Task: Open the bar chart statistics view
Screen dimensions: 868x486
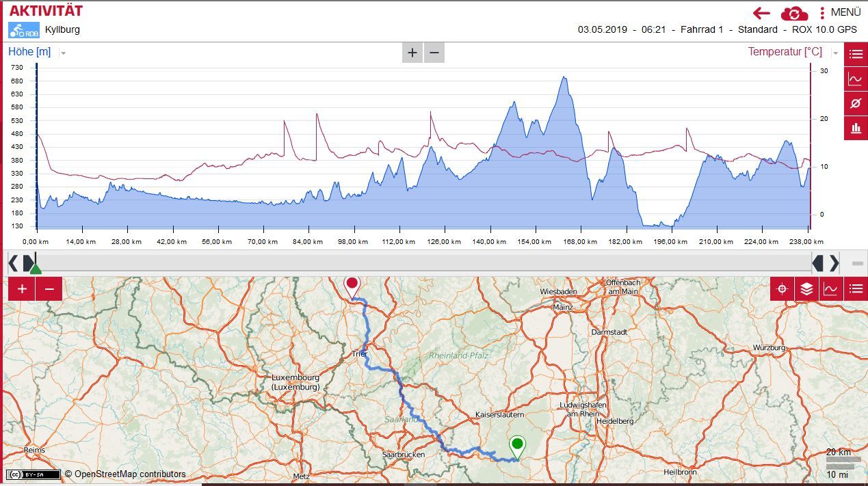Action: 856,128
